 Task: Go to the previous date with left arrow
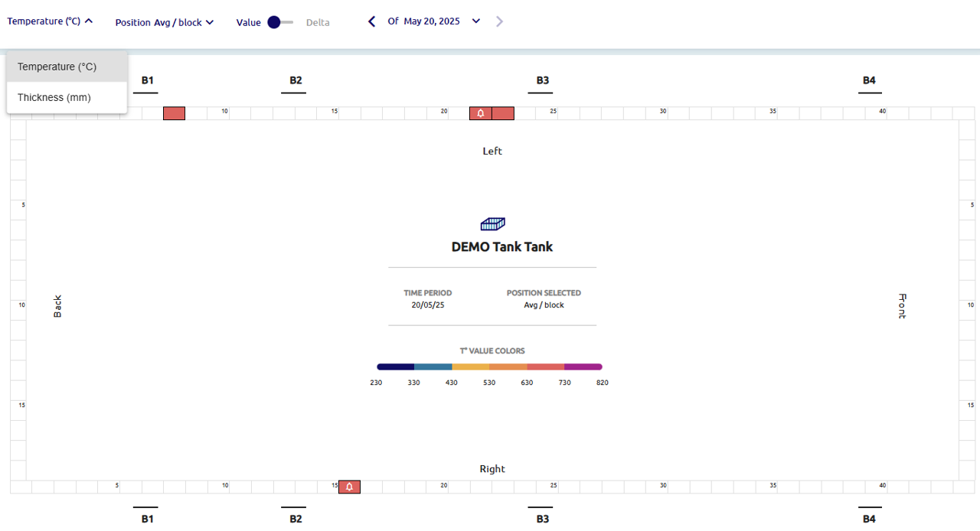pos(372,21)
